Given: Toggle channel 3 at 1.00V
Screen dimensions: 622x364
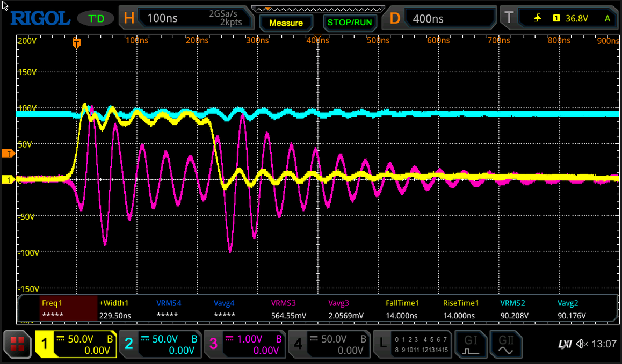Looking at the screenshot, I should point(244,344).
